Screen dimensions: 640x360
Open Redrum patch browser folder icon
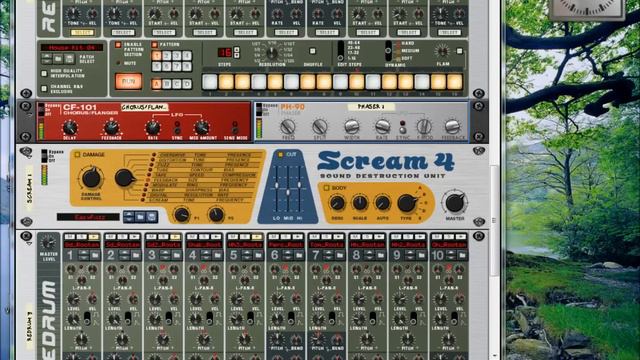point(58,60)
